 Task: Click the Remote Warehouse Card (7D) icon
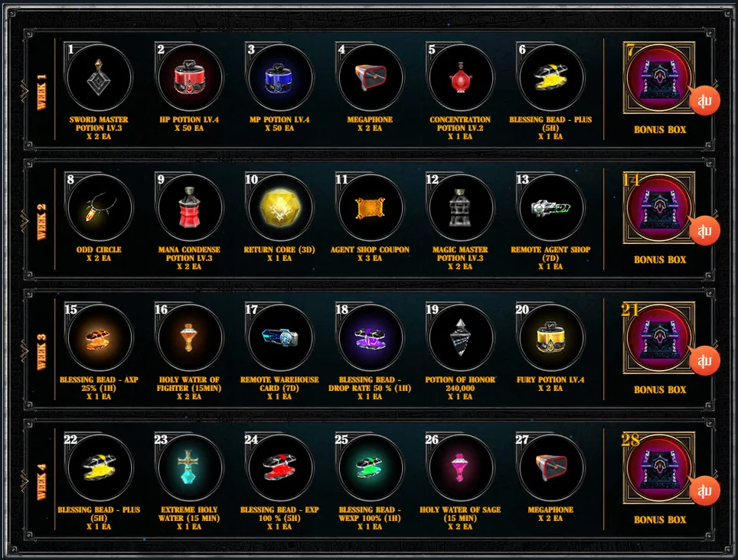coord(279,338)
